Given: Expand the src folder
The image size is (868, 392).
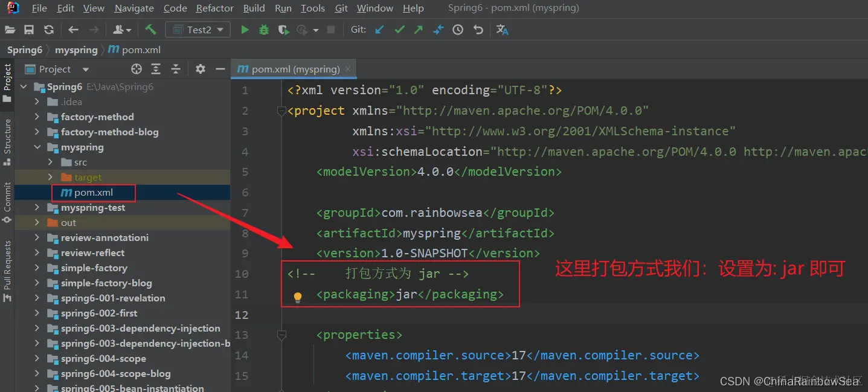Looking at the screenshot, I should pyautogui.click(x=51, y=162).
